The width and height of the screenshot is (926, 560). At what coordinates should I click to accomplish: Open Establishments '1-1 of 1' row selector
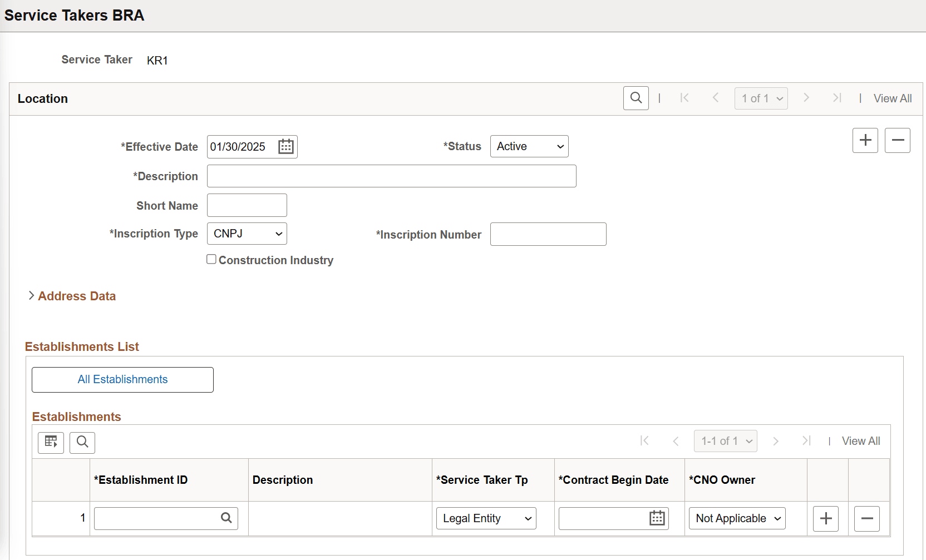click(x=726, y=441)
